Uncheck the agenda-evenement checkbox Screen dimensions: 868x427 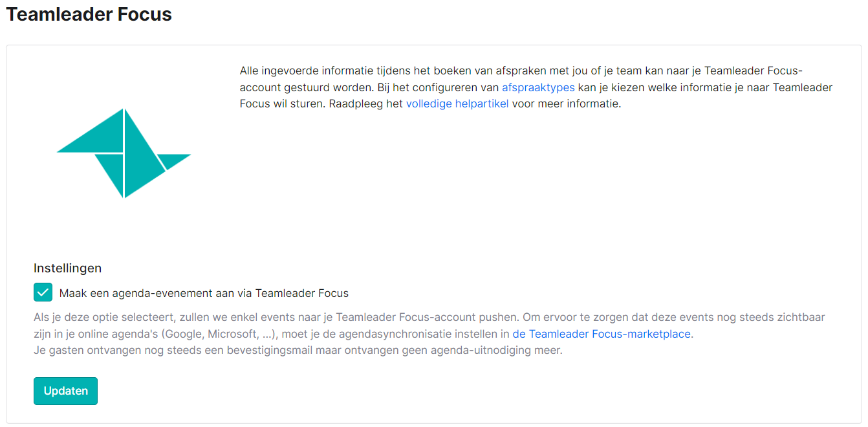(43, 292)
